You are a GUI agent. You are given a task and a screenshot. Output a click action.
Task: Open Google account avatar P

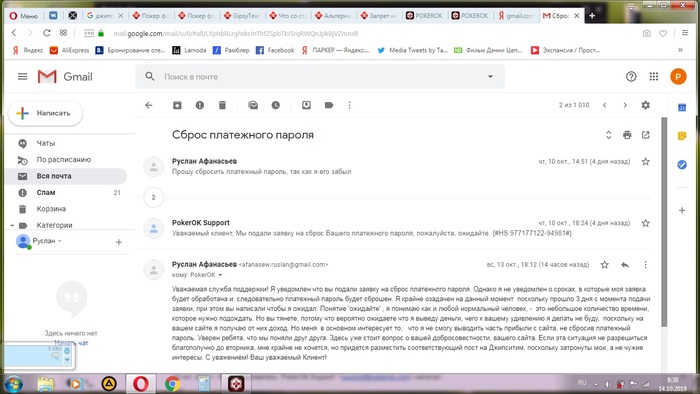point(678,77)
